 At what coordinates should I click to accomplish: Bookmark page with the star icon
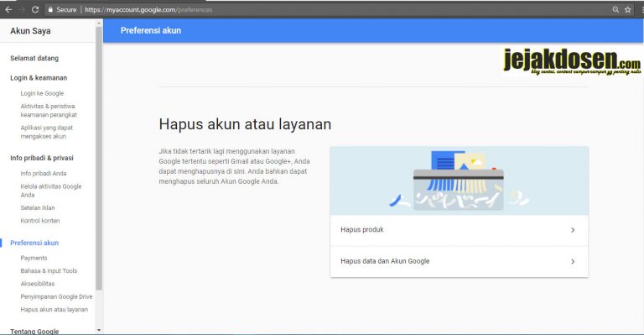[x=627, y=9]
